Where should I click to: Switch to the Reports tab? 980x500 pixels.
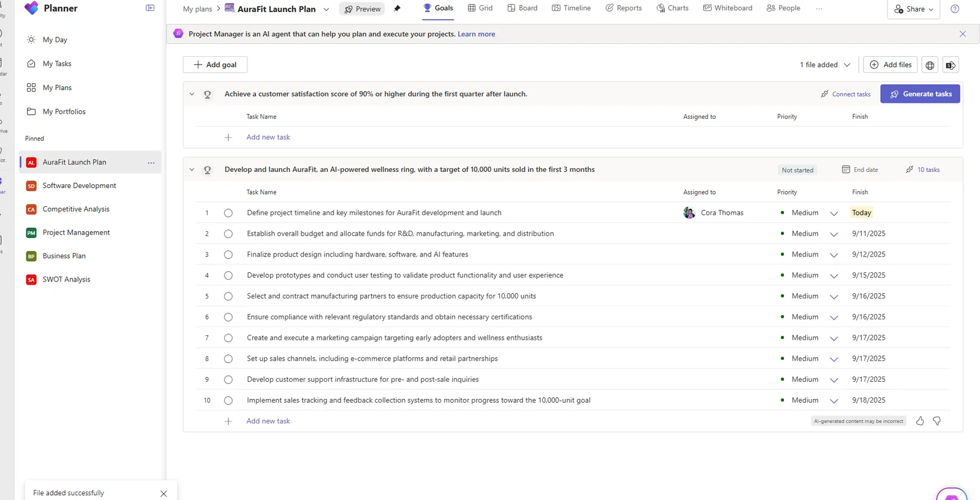(x=624, y=8)
